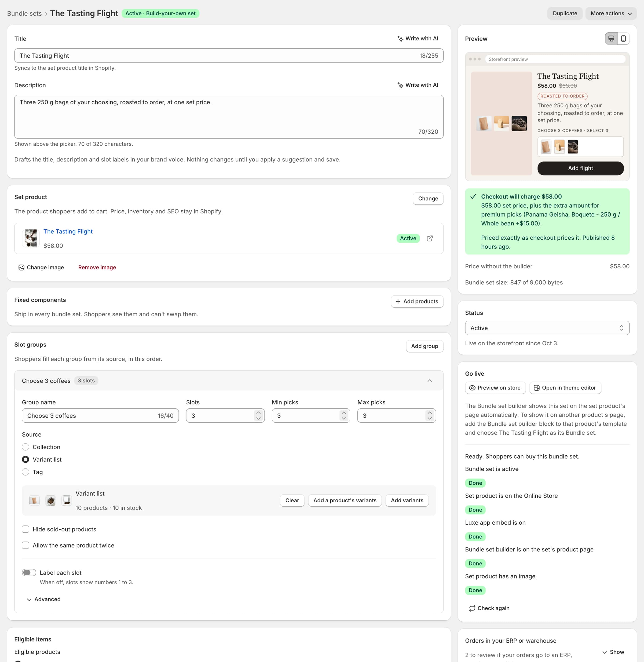Go back to Bundle sets breadcrumb
The width and height of the screenshot is (644, 662).
[24, 13]
